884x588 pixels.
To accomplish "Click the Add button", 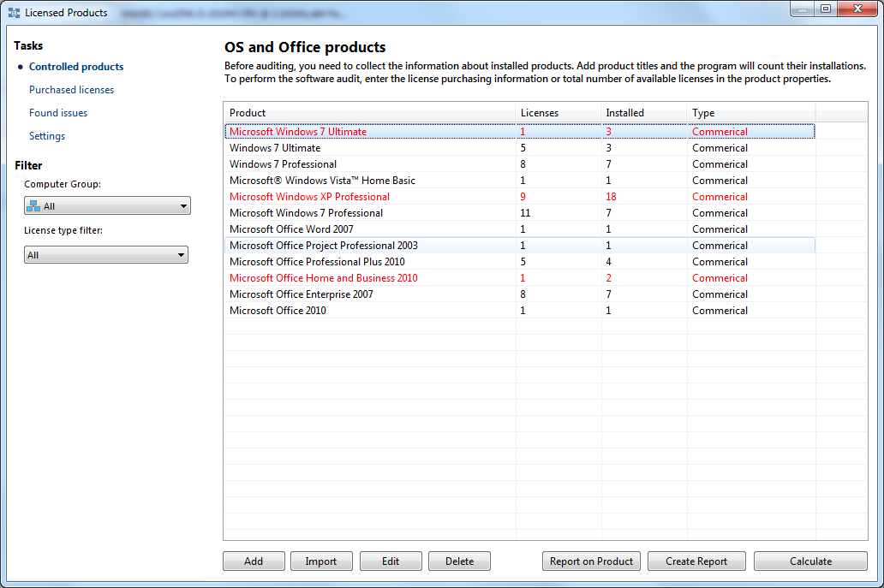I will pyautogui.click(x=254, y=561).
